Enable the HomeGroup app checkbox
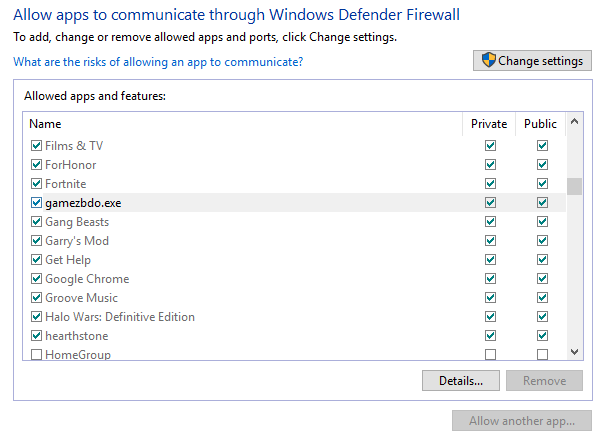The image size is (609, 441). (x=37, y=355)
